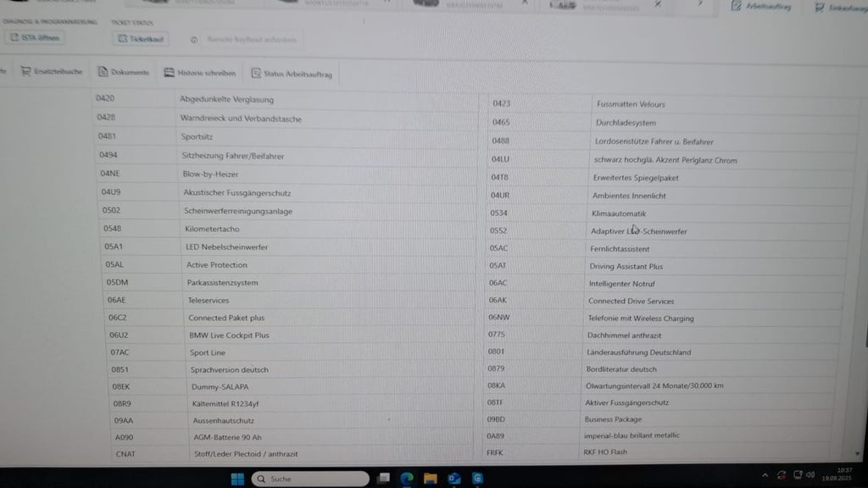Open File Explorer from the taskbar

[x=431, y=479]
